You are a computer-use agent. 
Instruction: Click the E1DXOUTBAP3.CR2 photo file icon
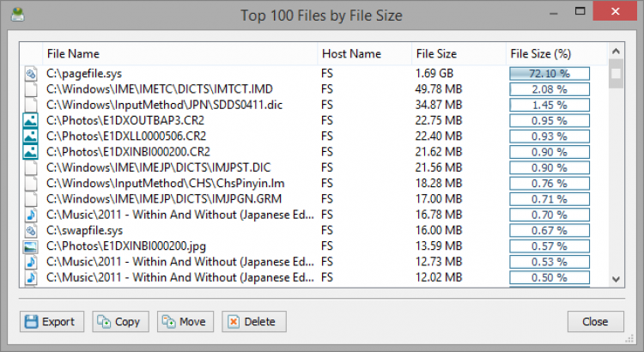31,120
